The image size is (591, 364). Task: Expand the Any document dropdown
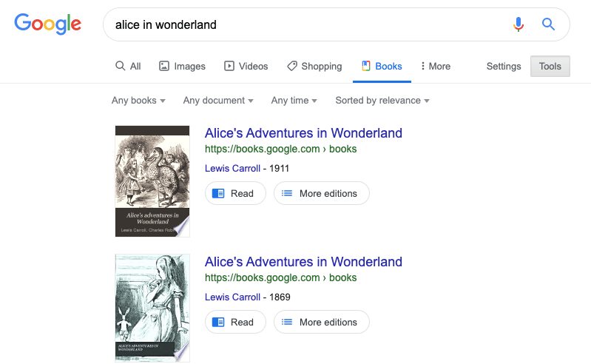(x=218, y=101)
